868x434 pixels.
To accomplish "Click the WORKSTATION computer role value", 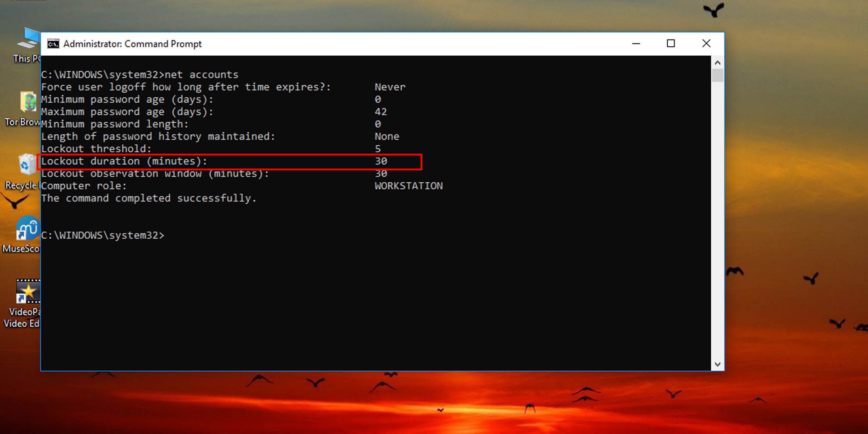I will (x=408, y=186).
